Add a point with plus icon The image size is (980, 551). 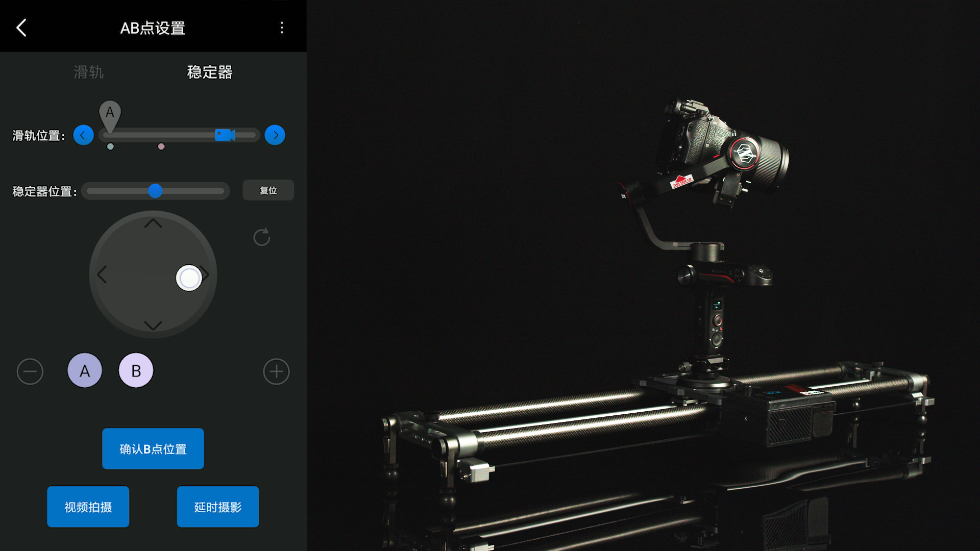tap(276, 371)
